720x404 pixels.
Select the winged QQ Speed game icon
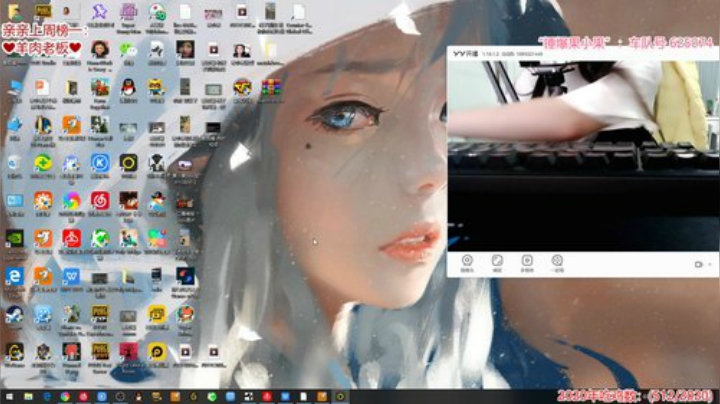pos(242,87)
